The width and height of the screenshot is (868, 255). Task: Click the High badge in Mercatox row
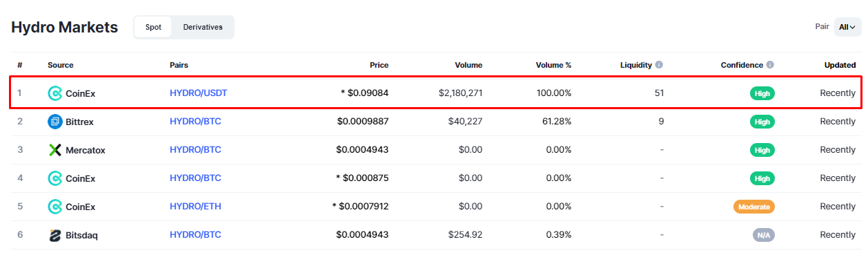762,150
